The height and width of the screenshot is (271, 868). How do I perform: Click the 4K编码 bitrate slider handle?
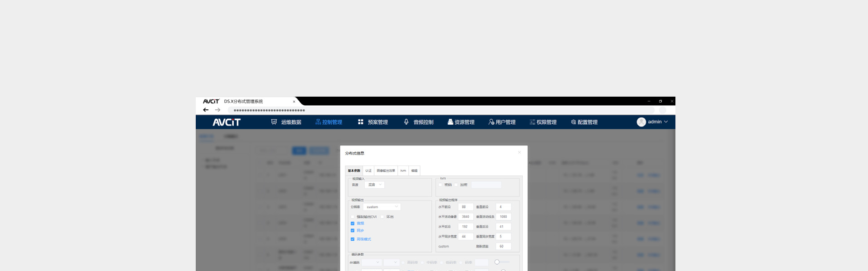coord(497,262)
